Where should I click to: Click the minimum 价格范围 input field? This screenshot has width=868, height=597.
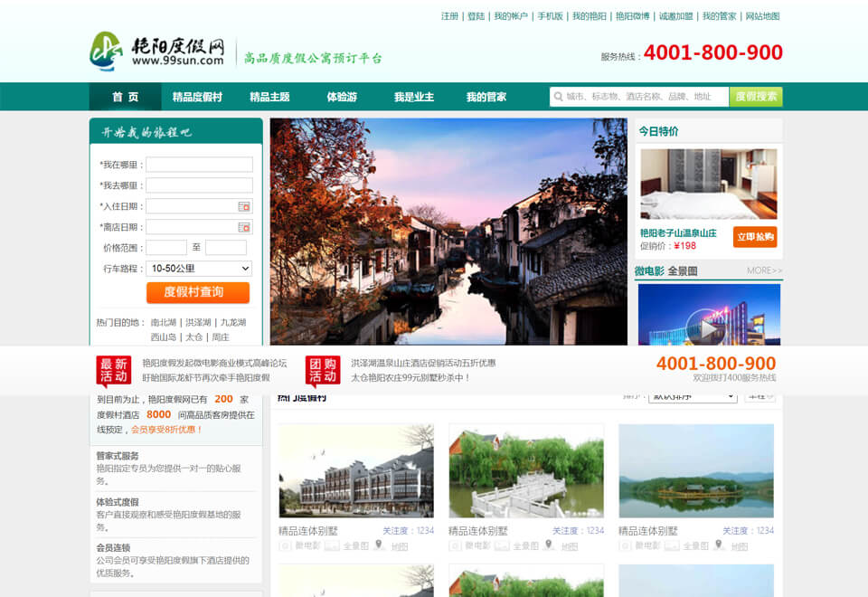tap(166, 248)
